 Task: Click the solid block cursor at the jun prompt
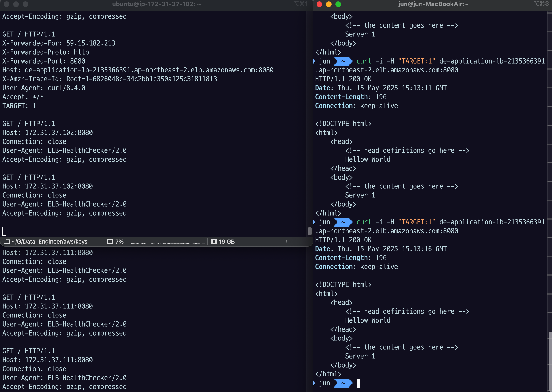(x=358, y=383)
